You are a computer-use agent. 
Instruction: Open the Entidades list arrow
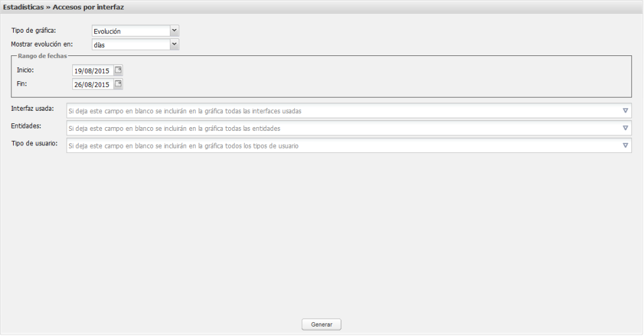pyautogui.click(x=625, y=128)
